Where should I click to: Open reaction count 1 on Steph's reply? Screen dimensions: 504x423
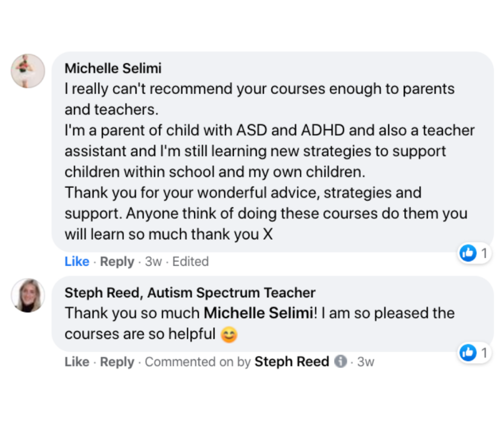484,353
